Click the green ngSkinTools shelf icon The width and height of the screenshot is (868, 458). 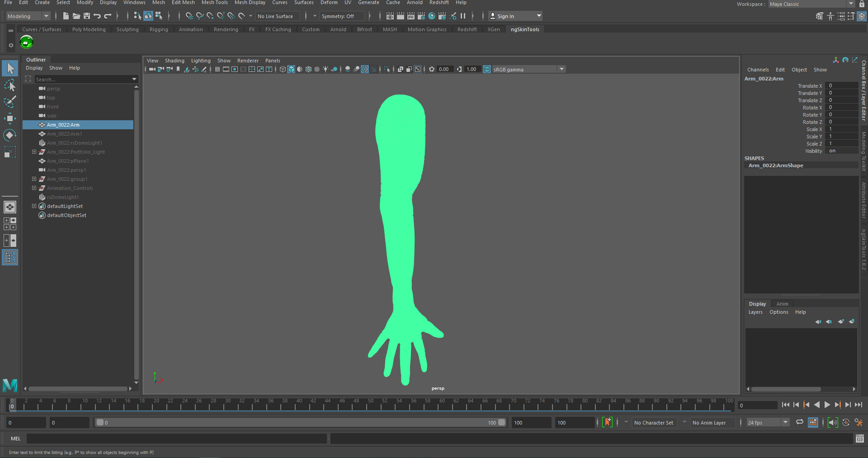pos(27,42)
